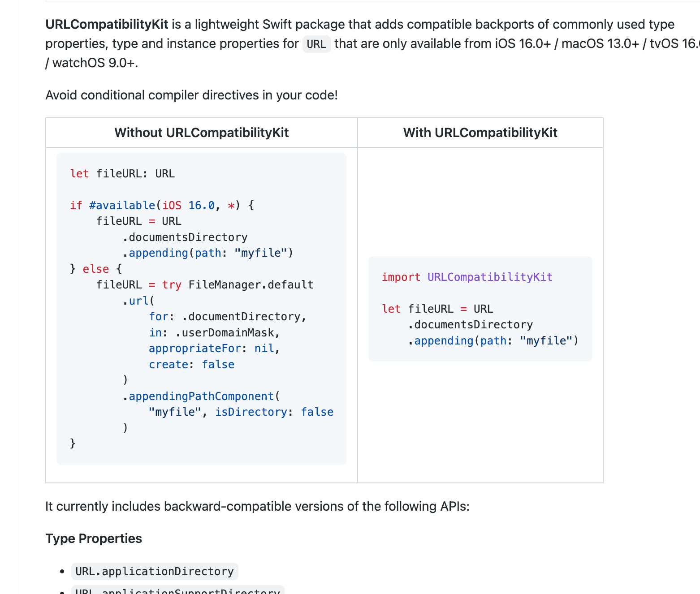
Task: Click the 'URL.applicationDirectory' list item
Action: point(155,571)
